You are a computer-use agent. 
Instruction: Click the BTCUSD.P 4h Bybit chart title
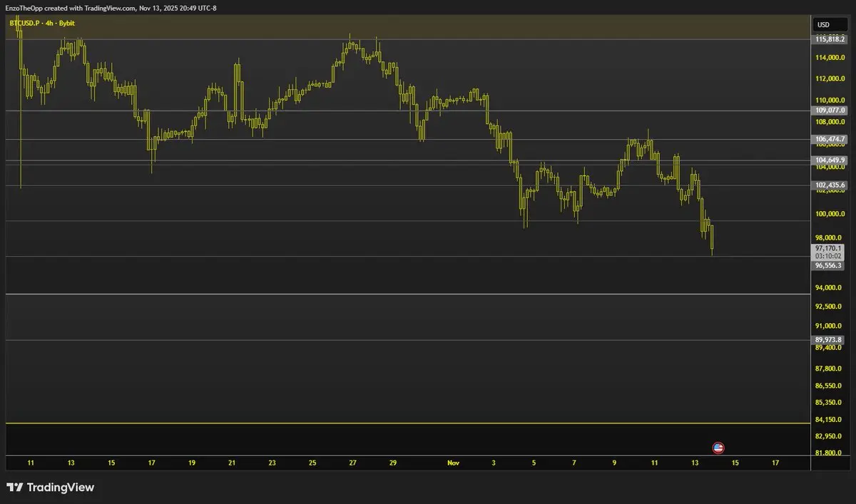pos(42,24)
